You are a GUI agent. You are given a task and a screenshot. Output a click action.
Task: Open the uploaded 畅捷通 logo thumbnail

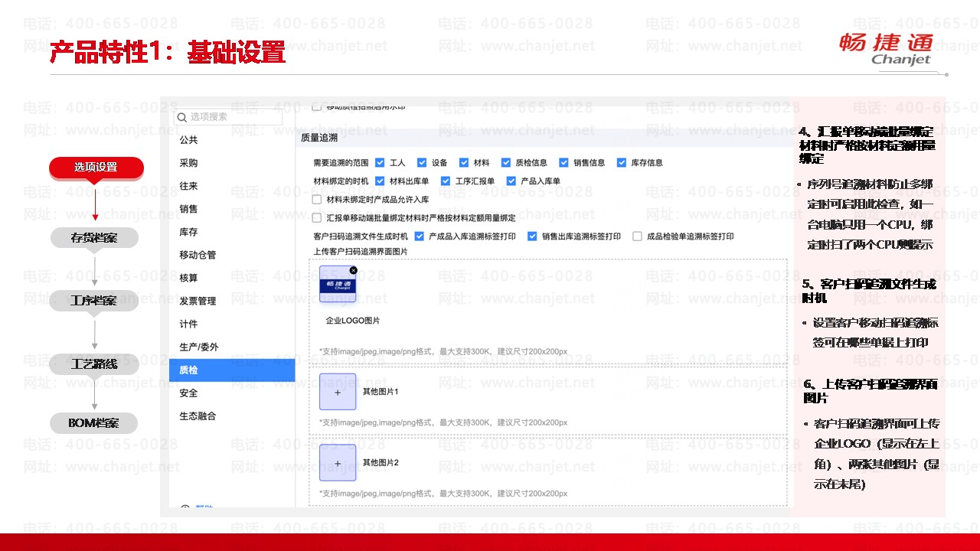[x=338, y=284]
